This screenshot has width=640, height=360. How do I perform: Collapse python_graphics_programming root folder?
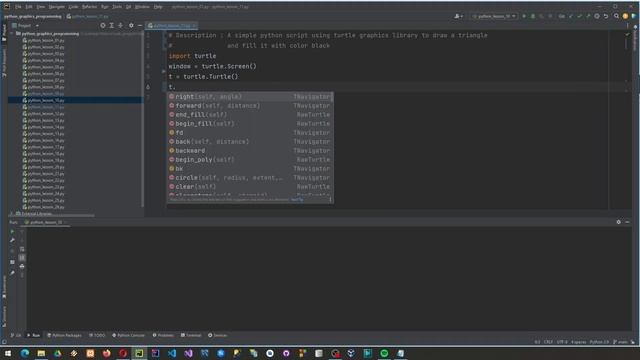point(12,33)
